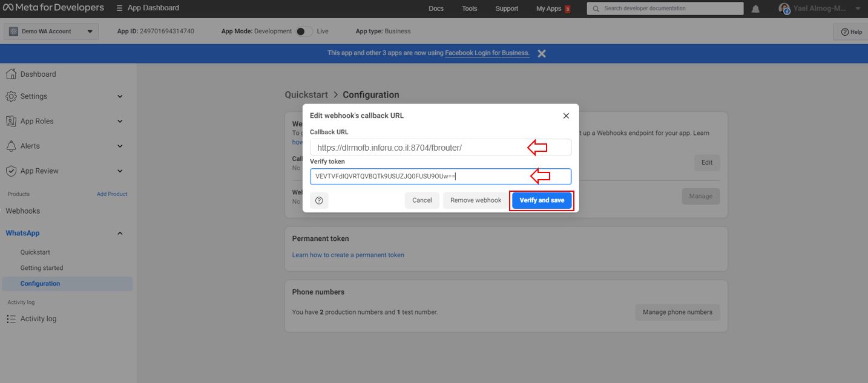Toggle App Mode from Development to Live
868x383 pixels.
(x=304, y=31)
